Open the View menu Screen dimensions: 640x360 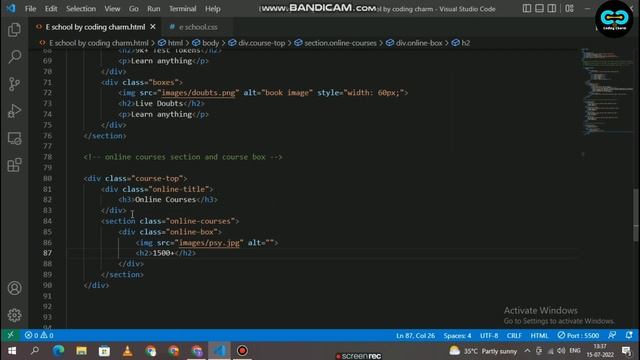click(x=112, y=9)
